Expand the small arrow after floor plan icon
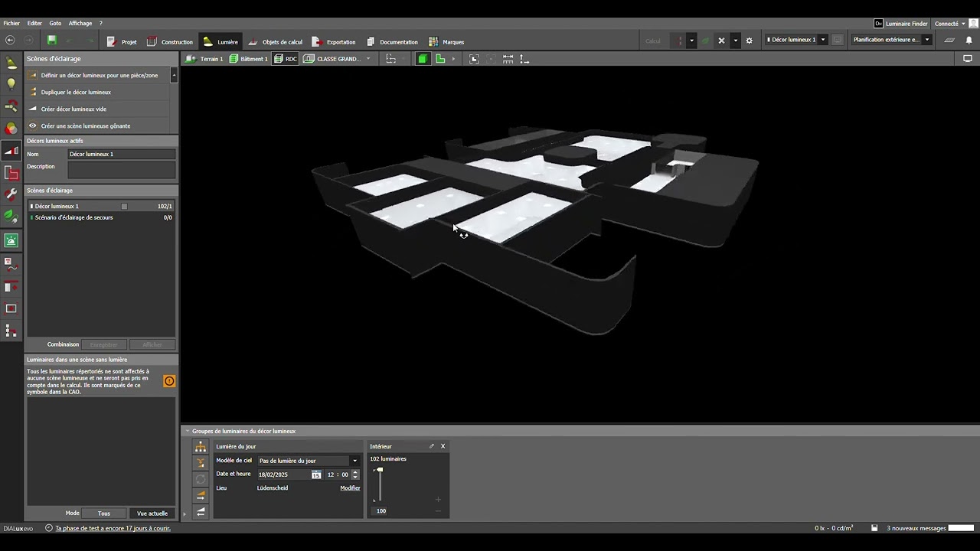Viewport: 980px width, 551px height. 453,59
